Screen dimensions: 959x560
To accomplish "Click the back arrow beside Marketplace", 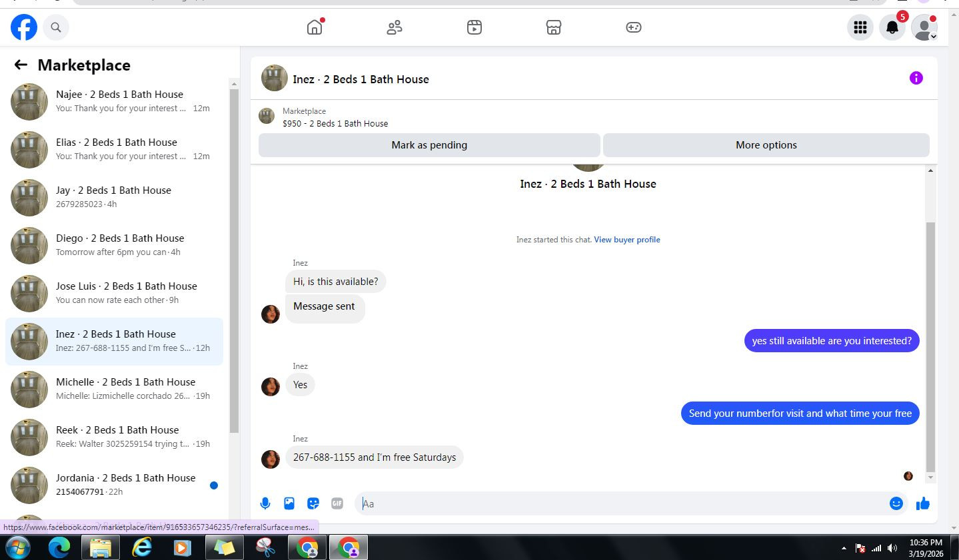I will [x=21, y=65].
